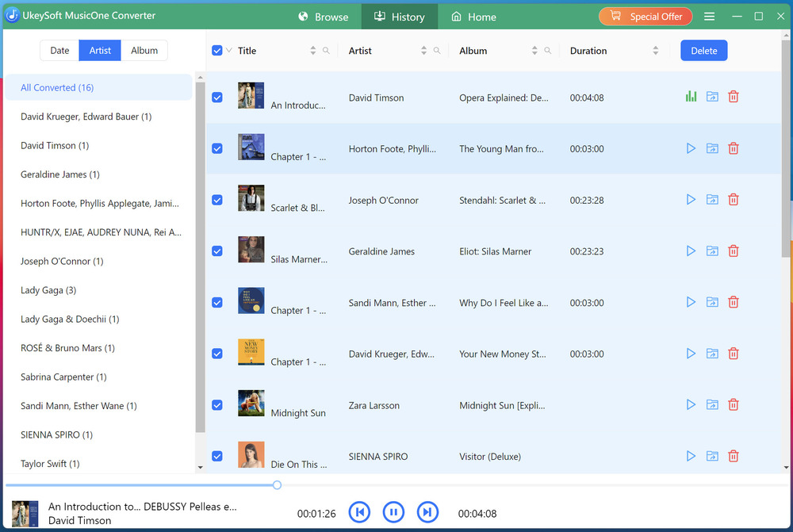793x532 pixels.
Task: Filter by Lady Gaga (3)
Action: pos(99,290)
